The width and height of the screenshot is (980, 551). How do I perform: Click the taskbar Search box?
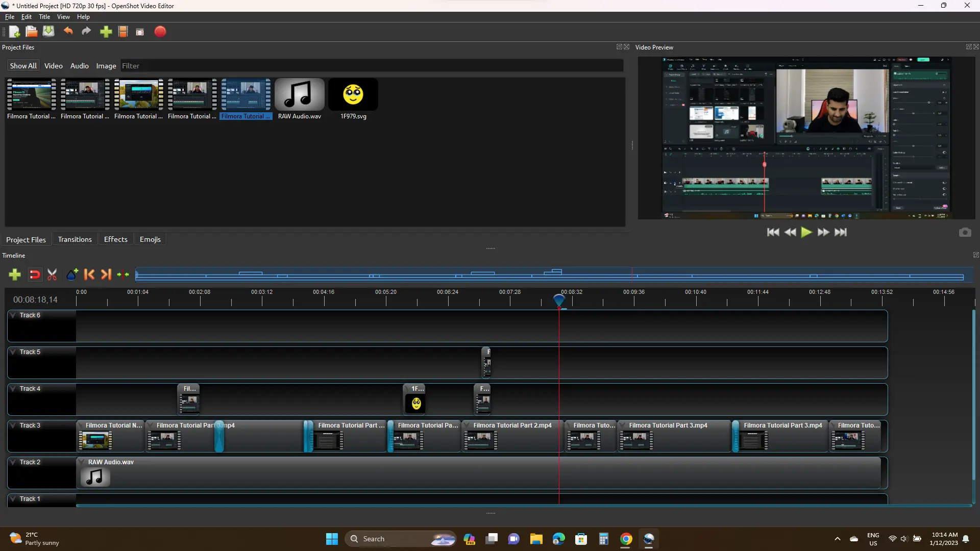pos(401,539)
